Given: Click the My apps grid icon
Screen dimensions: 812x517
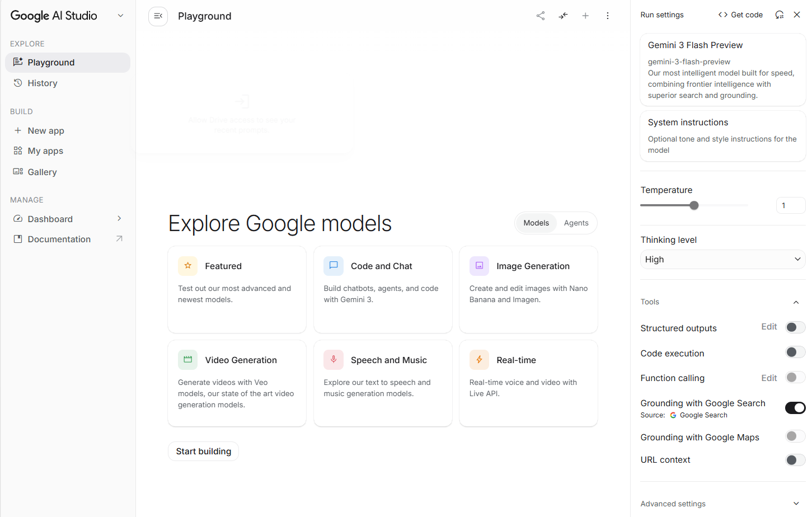Looking at the screenshot, I should coord(18,151).
